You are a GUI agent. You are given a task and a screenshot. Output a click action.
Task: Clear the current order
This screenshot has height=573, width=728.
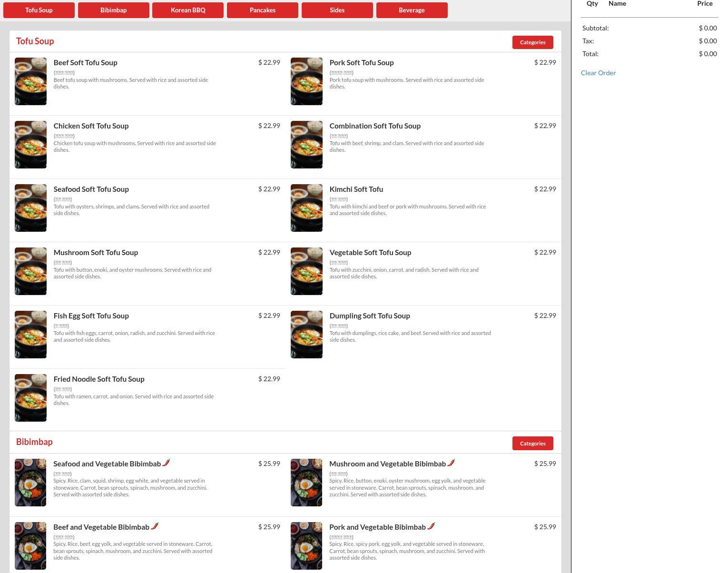pos(598,73)
